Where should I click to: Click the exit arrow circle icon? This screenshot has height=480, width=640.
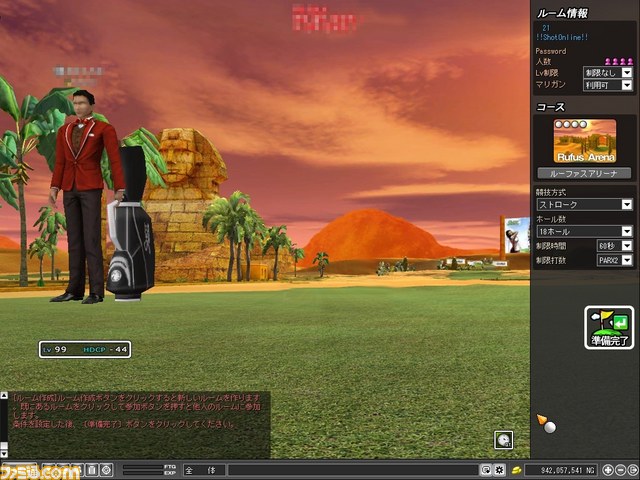(x=633, y=470)
